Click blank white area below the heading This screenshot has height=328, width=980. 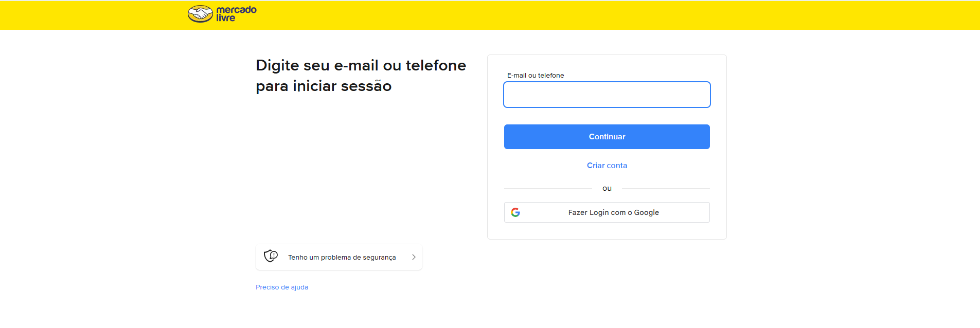click(360, 165)
